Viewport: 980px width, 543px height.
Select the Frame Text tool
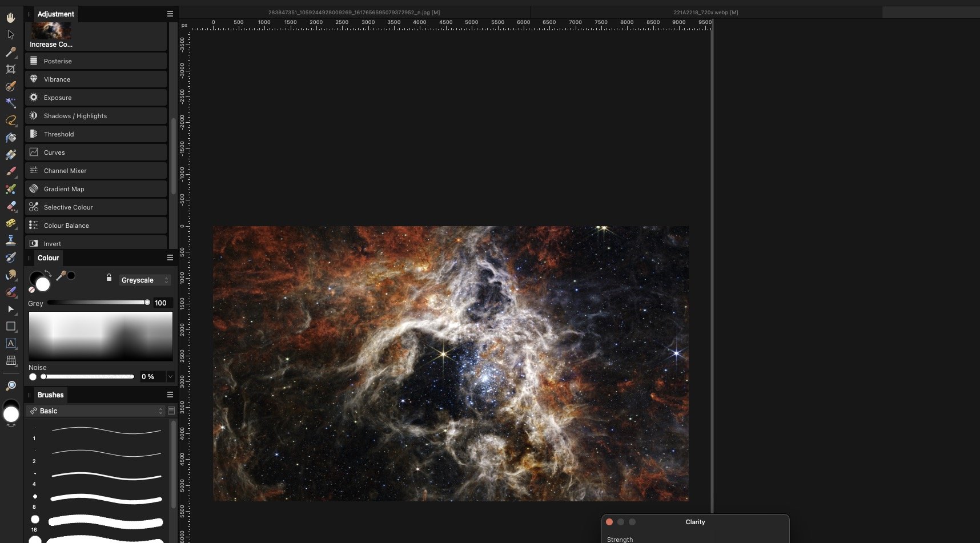click(x=11, y=343)
